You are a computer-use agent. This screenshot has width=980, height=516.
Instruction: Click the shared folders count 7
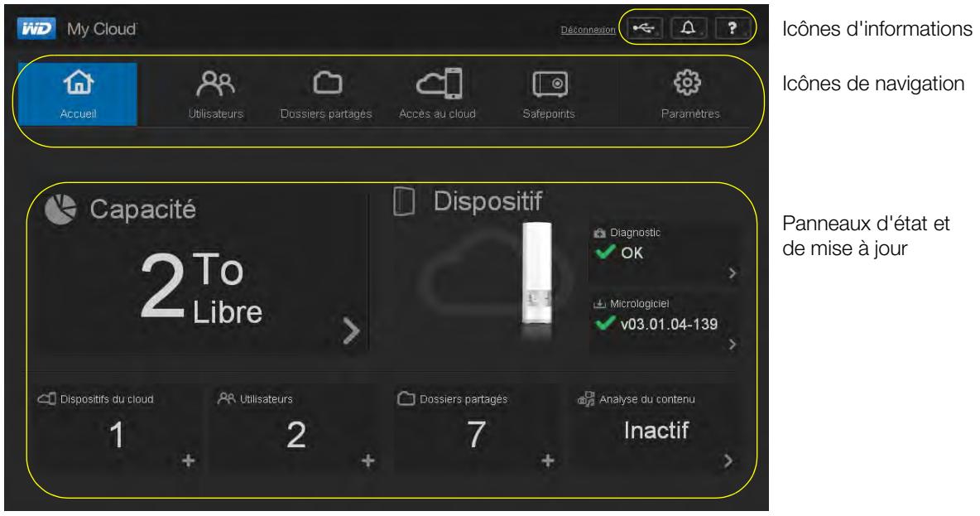[476, 435]
